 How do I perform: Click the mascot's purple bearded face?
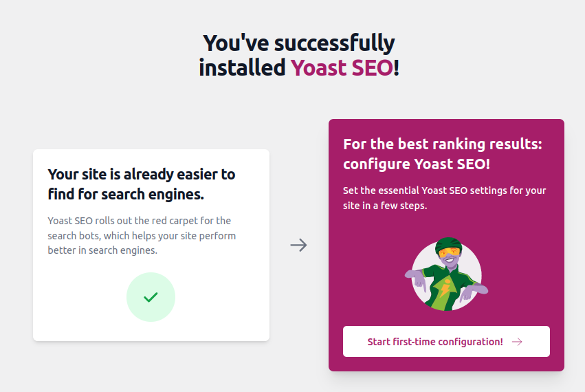[450, 261]
